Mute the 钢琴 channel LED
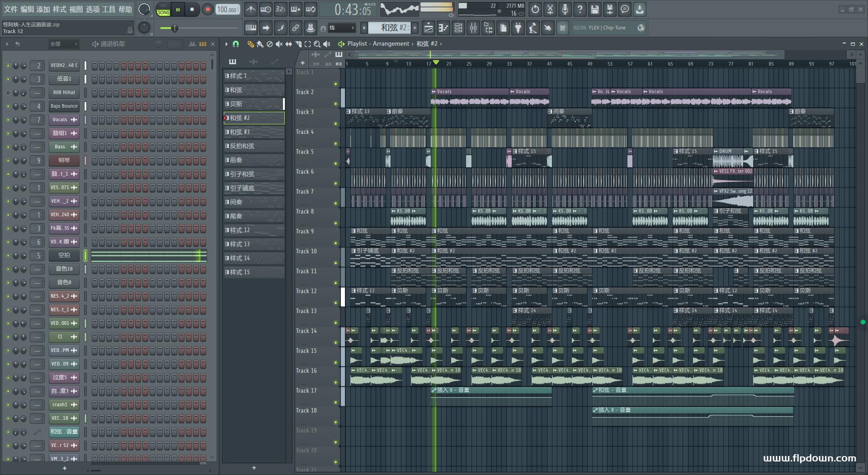The image size is (868, 475). (x=8, y=161)
